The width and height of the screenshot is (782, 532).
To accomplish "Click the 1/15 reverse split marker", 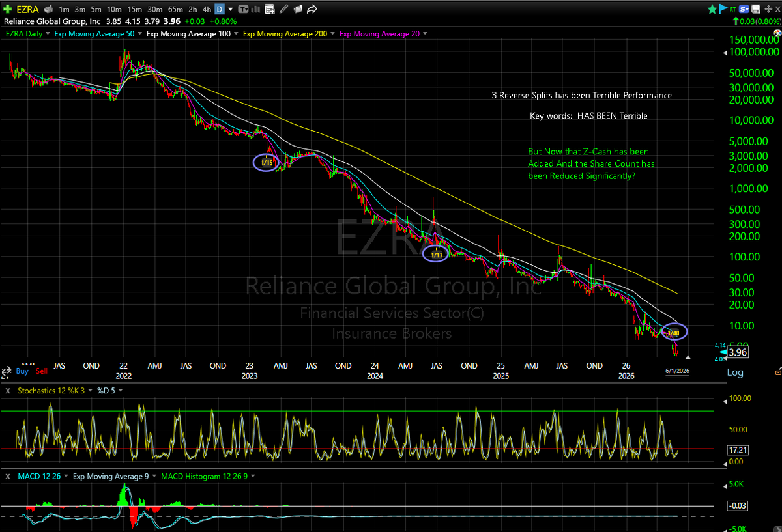I will coord(267,162).
